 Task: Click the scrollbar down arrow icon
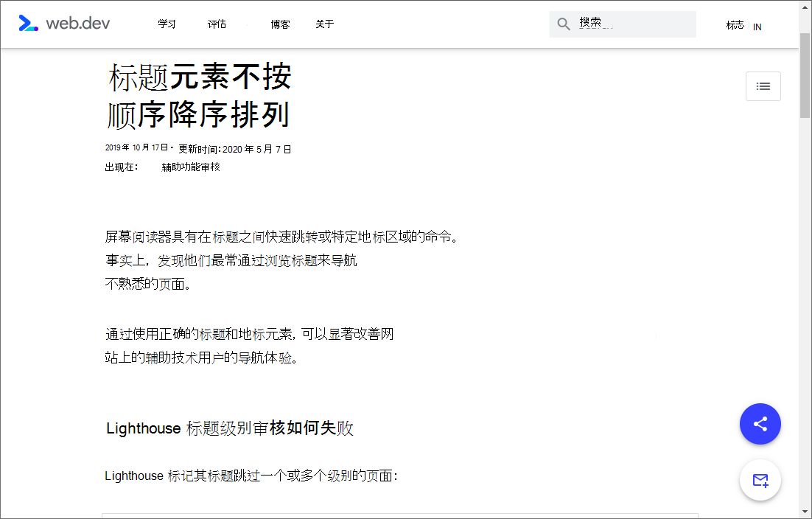(806, 512)
